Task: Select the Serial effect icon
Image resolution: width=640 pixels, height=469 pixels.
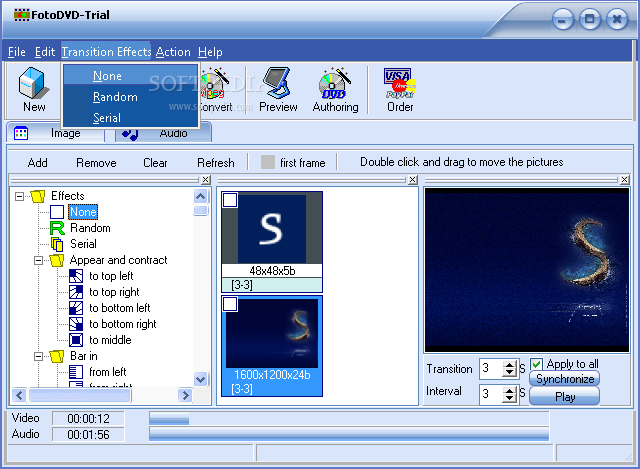Action: click(57, 244)
